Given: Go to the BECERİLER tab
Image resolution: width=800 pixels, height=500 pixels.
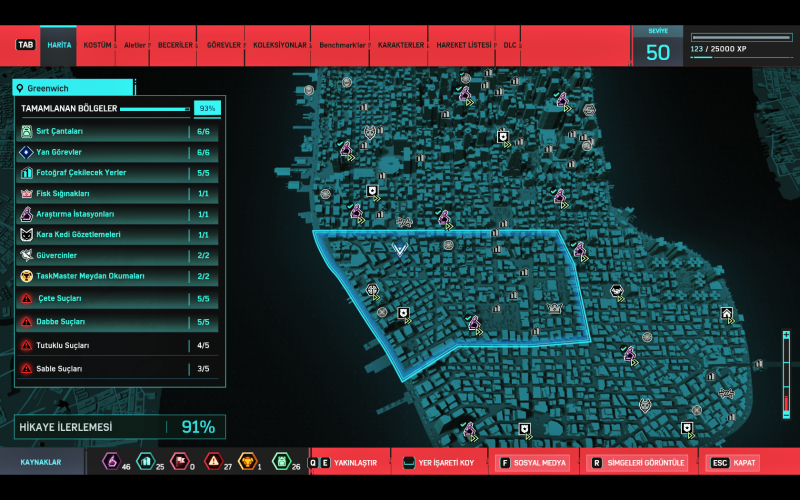Looking at the screenshot, I should click(x=174, y=45).
